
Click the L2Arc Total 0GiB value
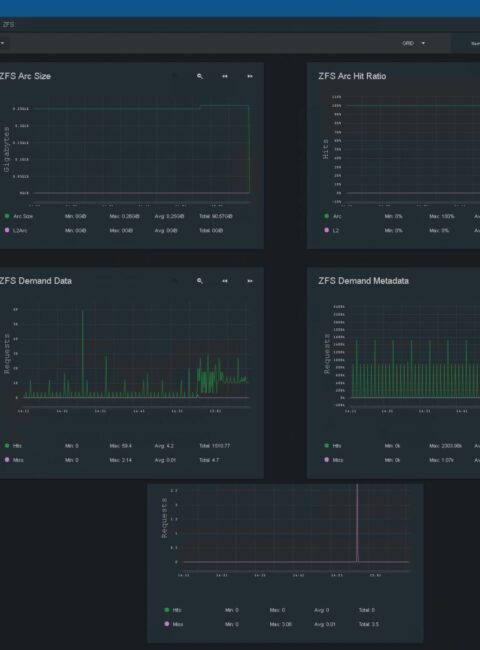211,230
